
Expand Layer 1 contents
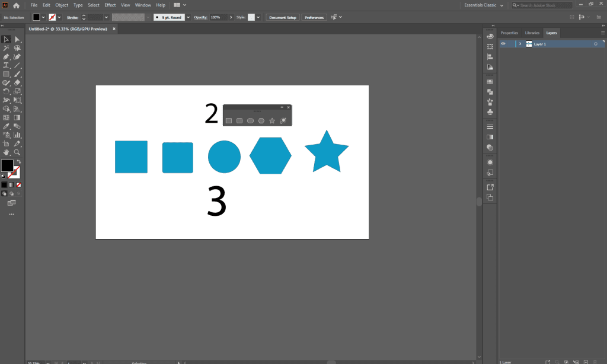coord(520,44)
